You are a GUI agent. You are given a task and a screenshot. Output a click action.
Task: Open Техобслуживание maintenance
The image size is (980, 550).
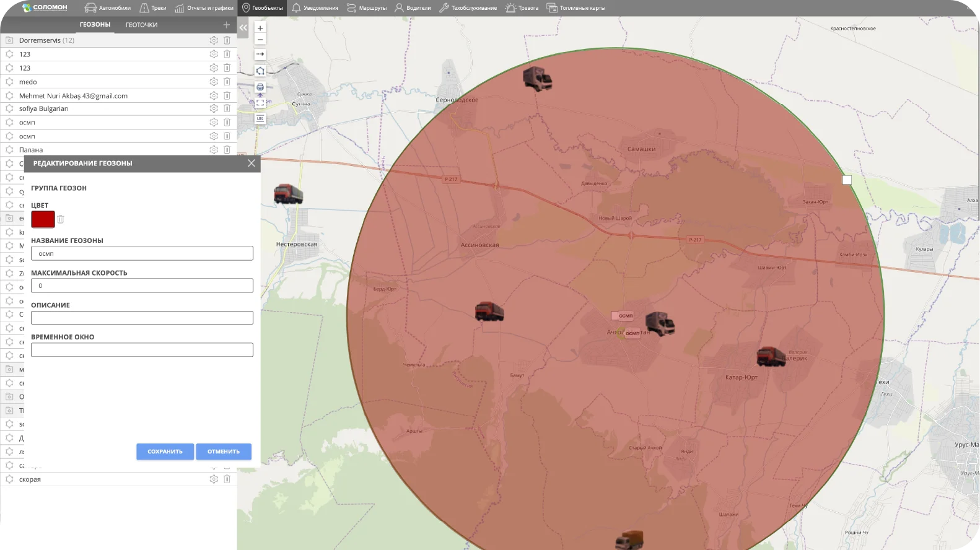[x=468, y=8]
